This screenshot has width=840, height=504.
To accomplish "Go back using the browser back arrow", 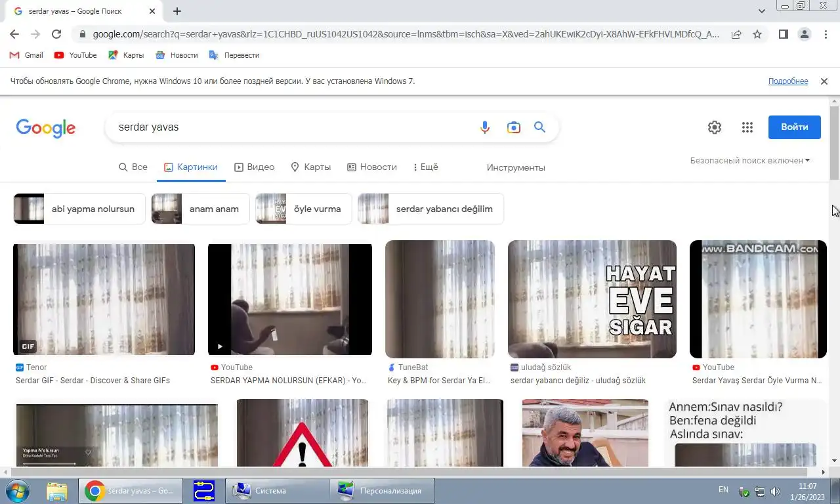I will point(14,34).
